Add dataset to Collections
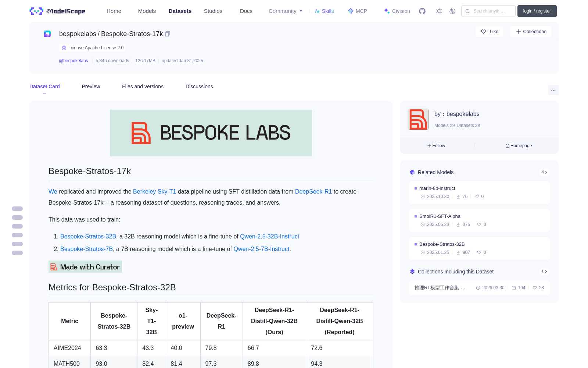The image size is (588, 368). (x=531, y=32)
